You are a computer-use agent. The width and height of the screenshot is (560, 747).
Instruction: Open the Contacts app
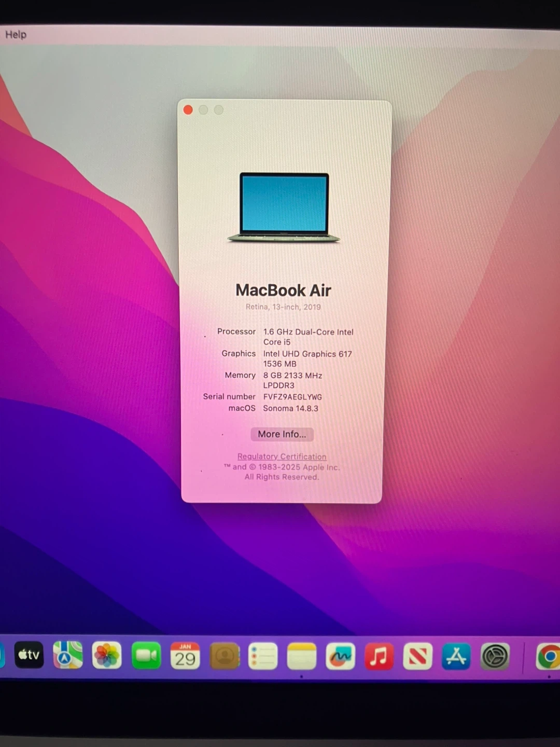[225, 656]
